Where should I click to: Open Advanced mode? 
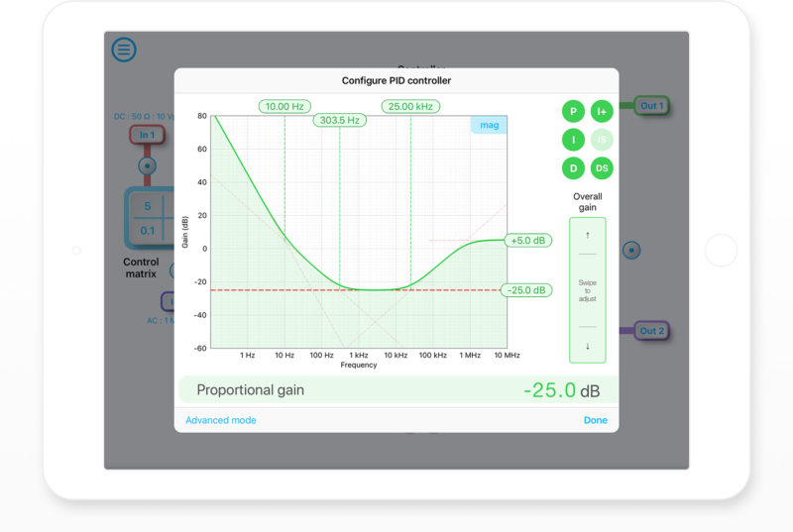click(x=220, y=420)
